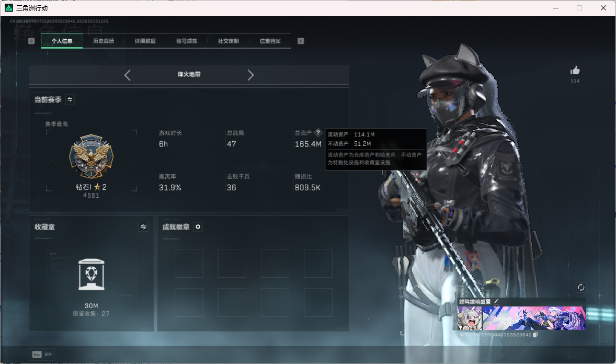
Task: Click the 撤离率 value 31.9%
Action: tap(170, 188)
